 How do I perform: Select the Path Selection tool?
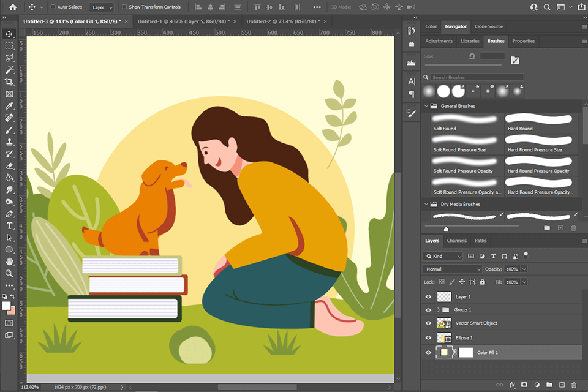coord(9,238)
